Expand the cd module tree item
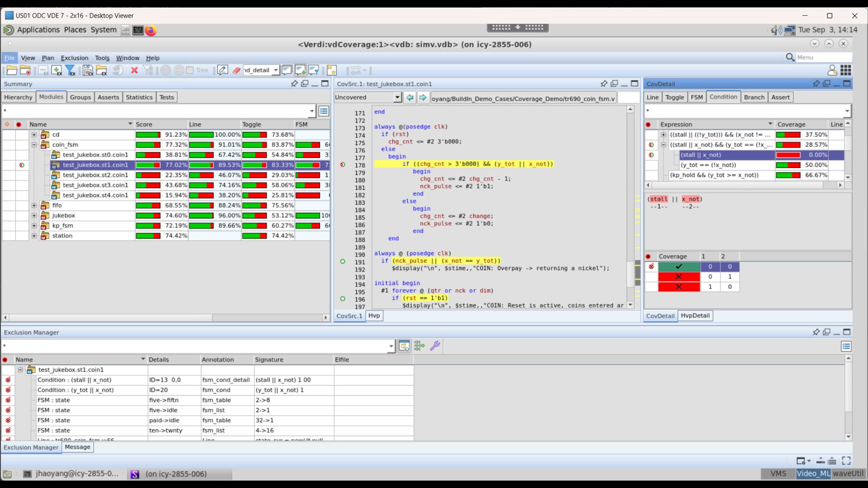The image size is (868, 488). click(x=34, y=134)
